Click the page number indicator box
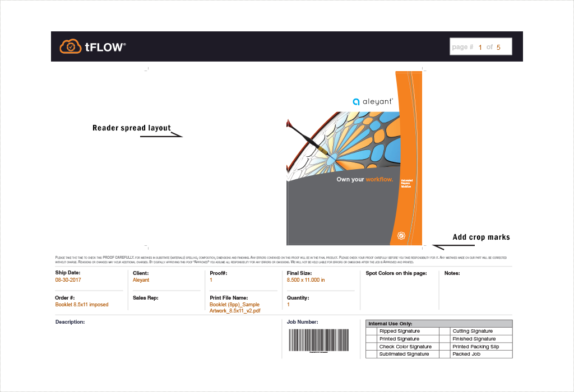Viewport: 574px width, 392px height. (480, 46)
